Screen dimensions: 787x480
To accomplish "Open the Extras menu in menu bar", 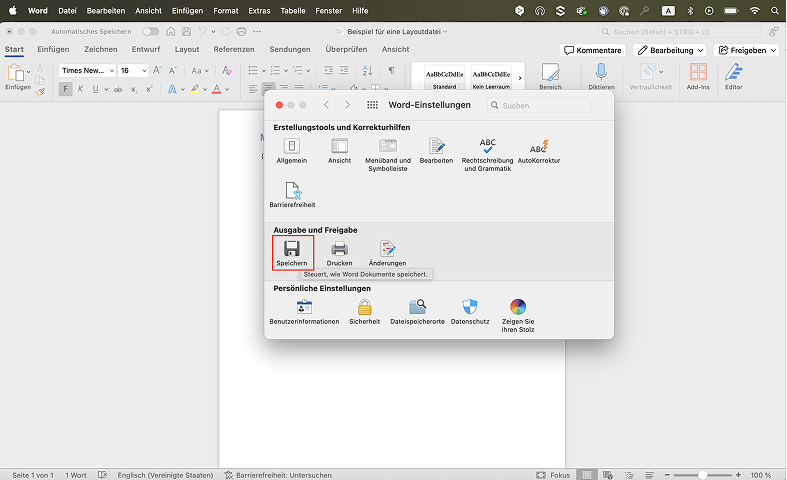I will 259,11.
